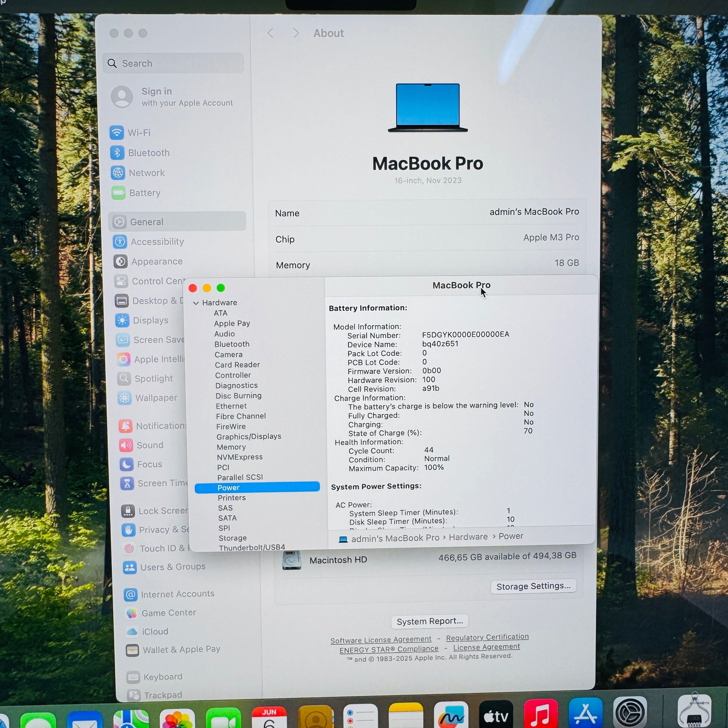728x728 pixels.
Task: Sign in with your Apple Account
Action: point(172,97)
